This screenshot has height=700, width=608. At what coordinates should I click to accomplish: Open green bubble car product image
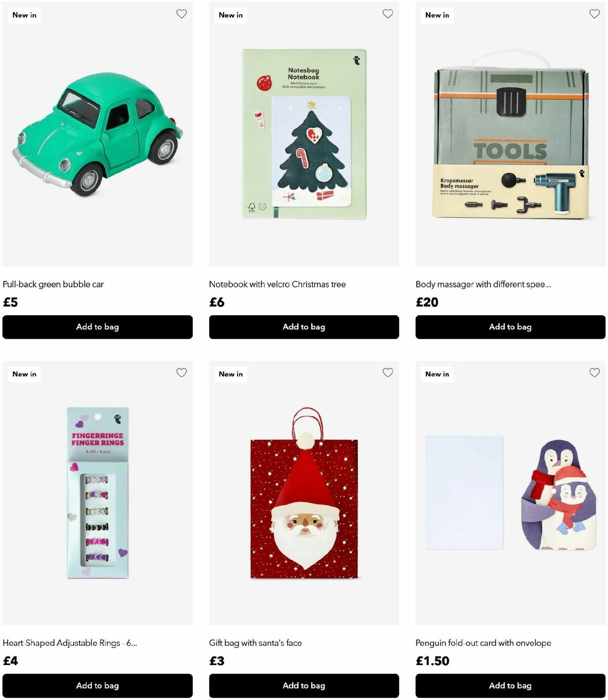pyautogui.click(x=97, y=134)
